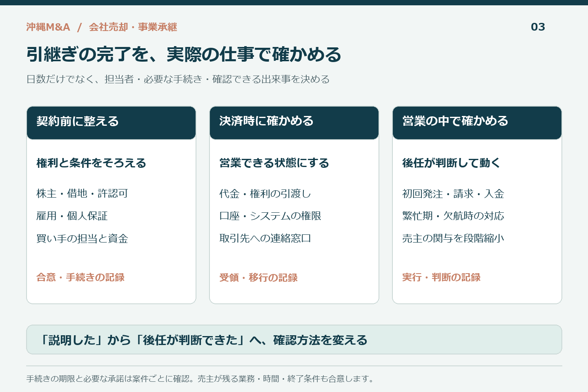
Task: Click the line 初回発注・請求・入金
Action: (x=453, y=194)
